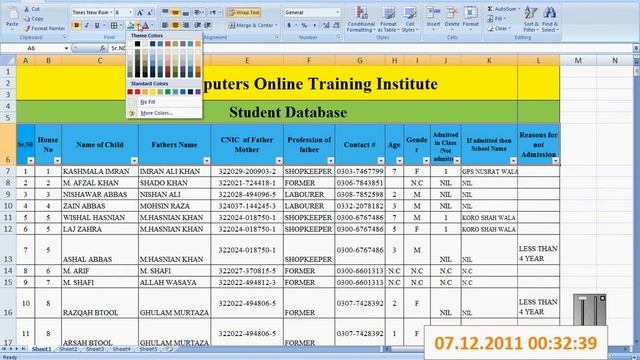The width and height of the screenshot is (640, 360).
Task: Open Sort & Filter
Action: pyautogui.click(x=531, y=19)
